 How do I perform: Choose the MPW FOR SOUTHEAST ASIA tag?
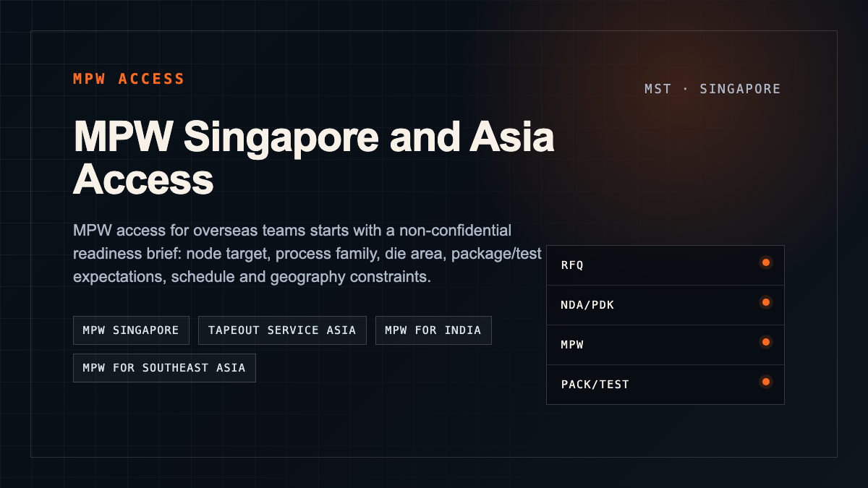(164, 368)
